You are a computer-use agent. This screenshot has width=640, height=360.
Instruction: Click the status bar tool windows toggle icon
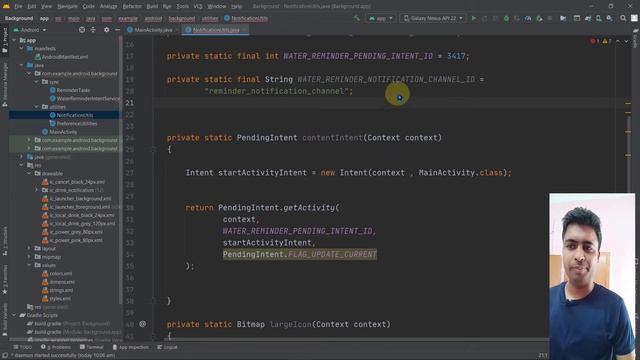point(5,356)
